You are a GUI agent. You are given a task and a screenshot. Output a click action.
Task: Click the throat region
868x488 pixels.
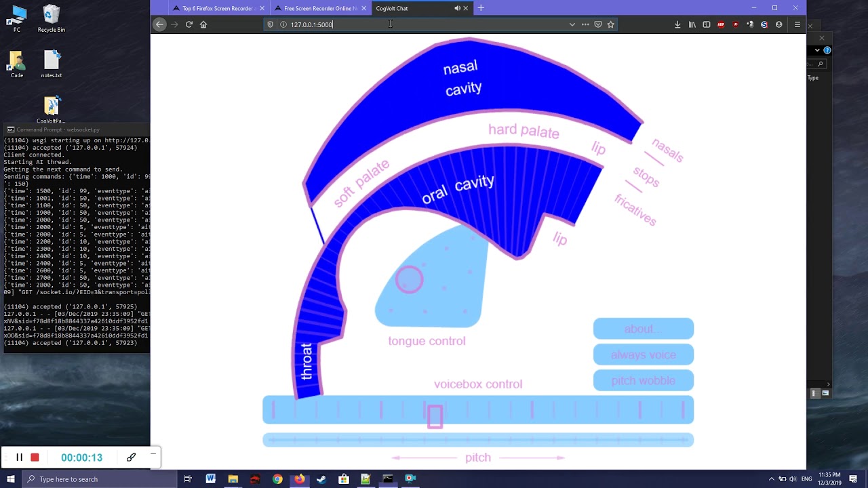click(307, 361)
